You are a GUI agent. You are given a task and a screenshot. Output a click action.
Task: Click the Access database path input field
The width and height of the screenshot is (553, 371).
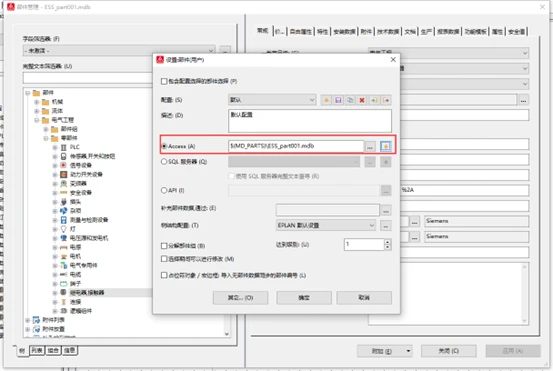click(296, 146)
